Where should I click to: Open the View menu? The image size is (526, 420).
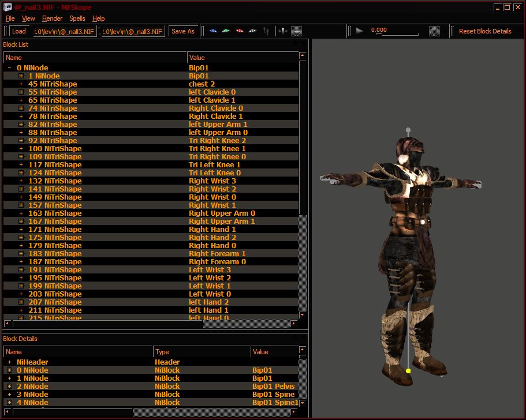(x=28, y=18)
